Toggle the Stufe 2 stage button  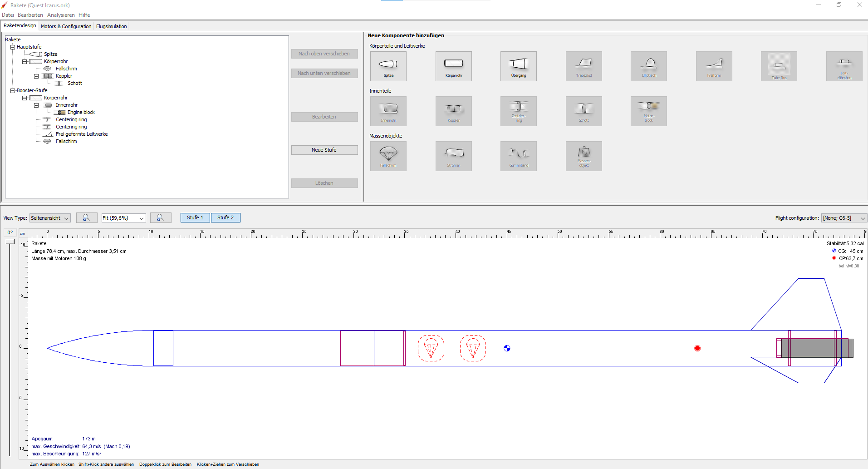(x=226, y=218)
